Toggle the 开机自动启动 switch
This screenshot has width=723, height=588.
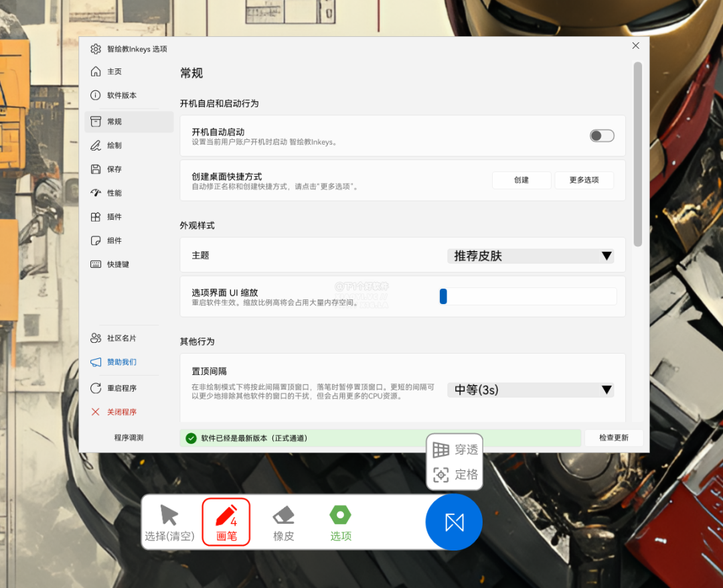602,135
